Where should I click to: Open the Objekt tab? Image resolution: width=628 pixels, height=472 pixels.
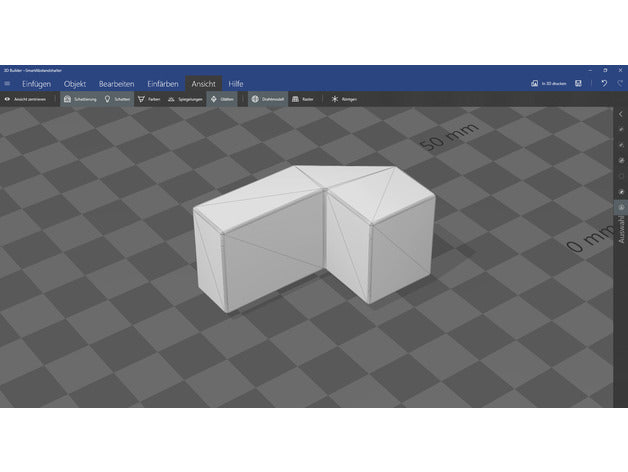point(75,84)
